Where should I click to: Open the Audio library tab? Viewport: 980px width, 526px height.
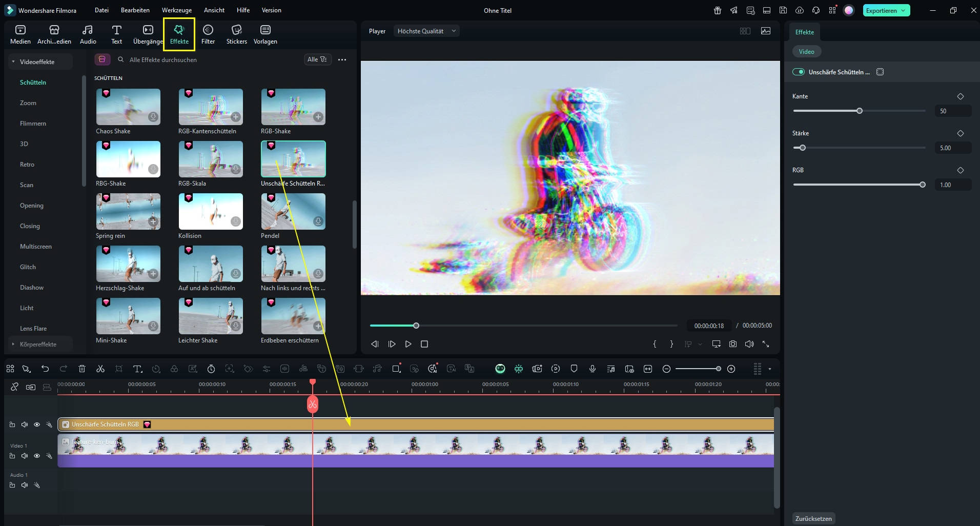[88, 34]
